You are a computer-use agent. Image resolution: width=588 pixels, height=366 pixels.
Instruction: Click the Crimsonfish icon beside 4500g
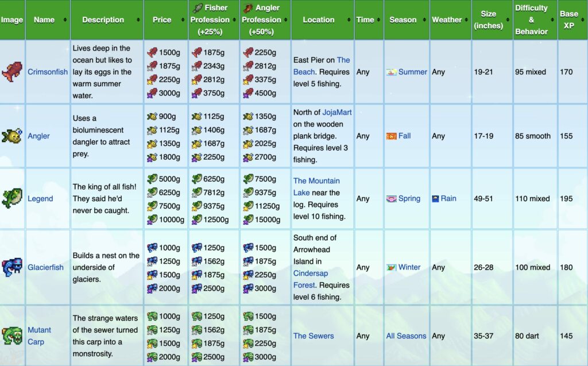tap(248, 93)
